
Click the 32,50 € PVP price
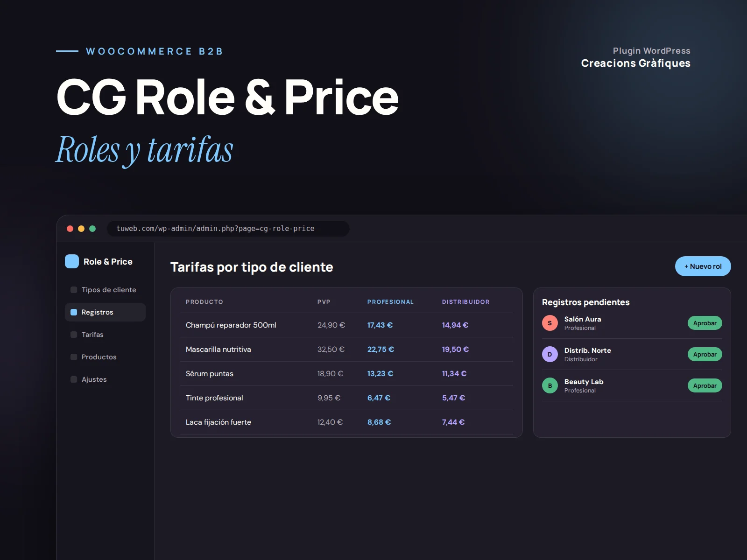(331, 350)
